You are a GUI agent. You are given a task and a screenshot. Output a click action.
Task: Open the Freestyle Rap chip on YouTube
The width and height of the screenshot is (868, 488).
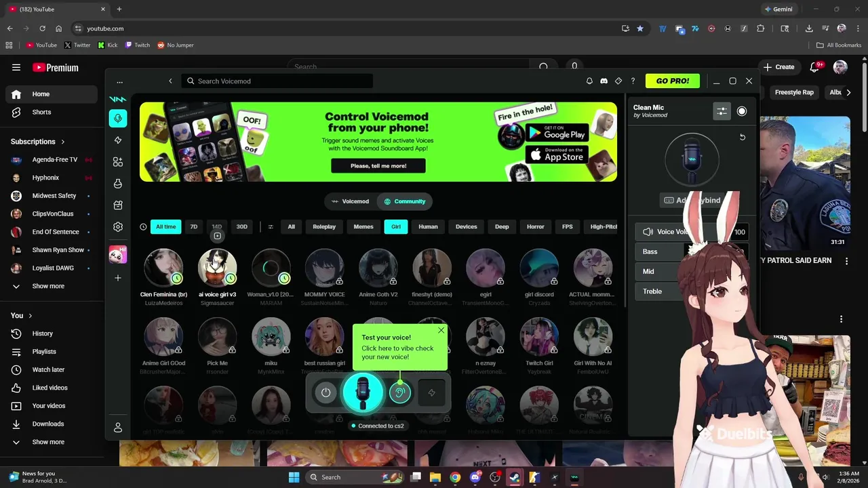[794, 92]
